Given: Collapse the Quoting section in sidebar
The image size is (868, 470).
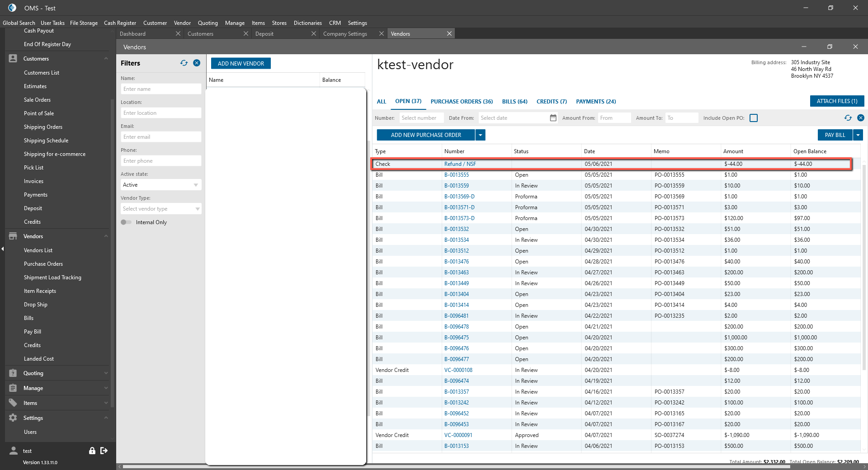Looking at the screenshot, I should 106,373.
